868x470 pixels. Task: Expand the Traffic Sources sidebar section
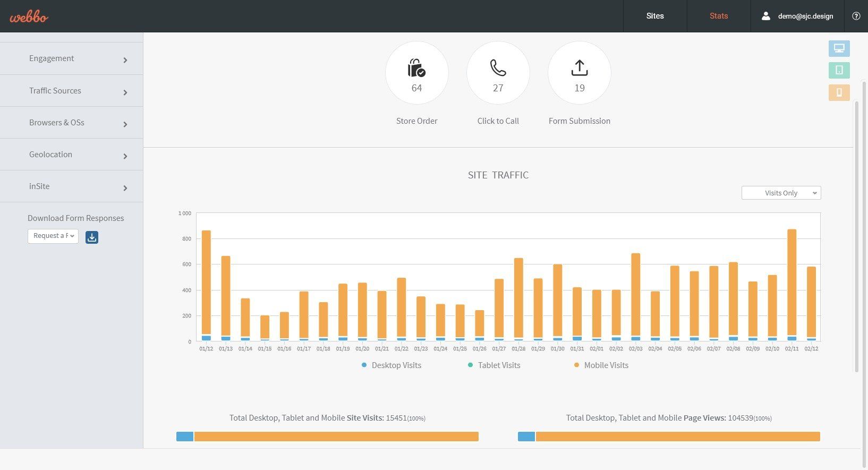[x=72, y=91]
